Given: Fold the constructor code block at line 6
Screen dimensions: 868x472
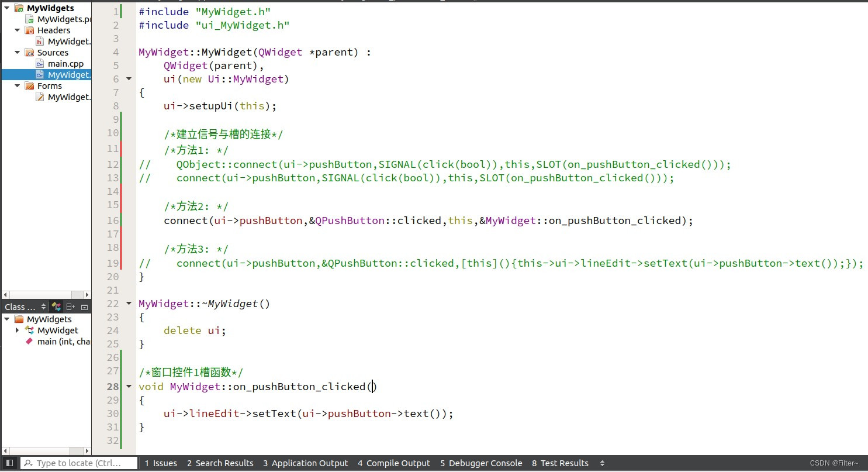Looking at the screenshot, I should (129, 79).
